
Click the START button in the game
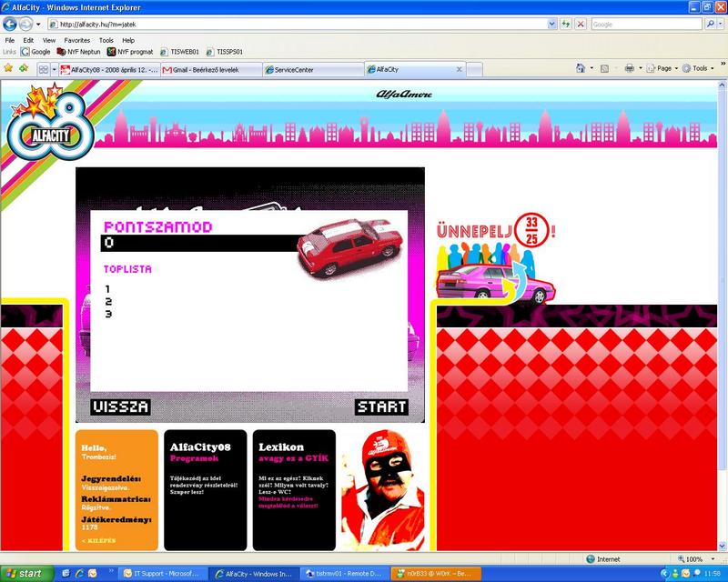(381, 407)
